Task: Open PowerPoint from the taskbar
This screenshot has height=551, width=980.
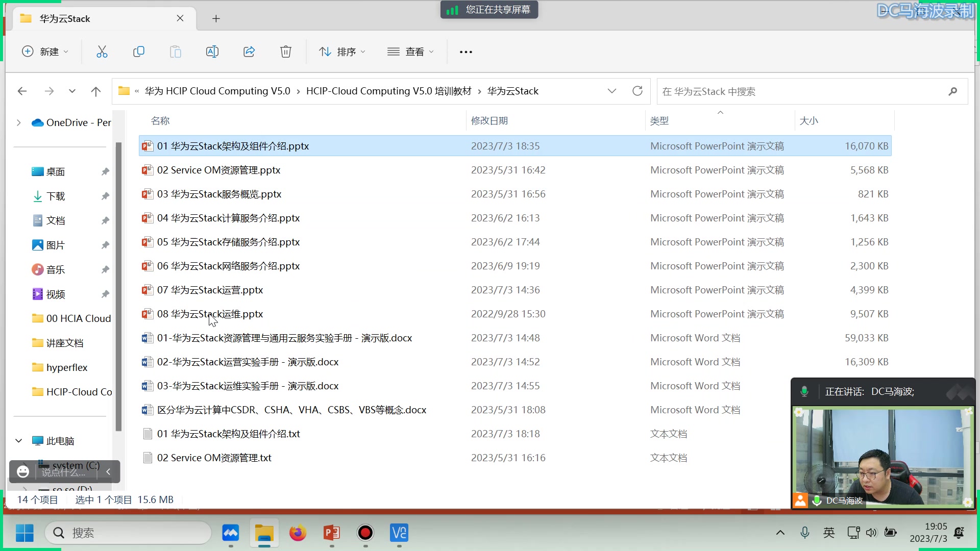Action: (x=332, y=533)
